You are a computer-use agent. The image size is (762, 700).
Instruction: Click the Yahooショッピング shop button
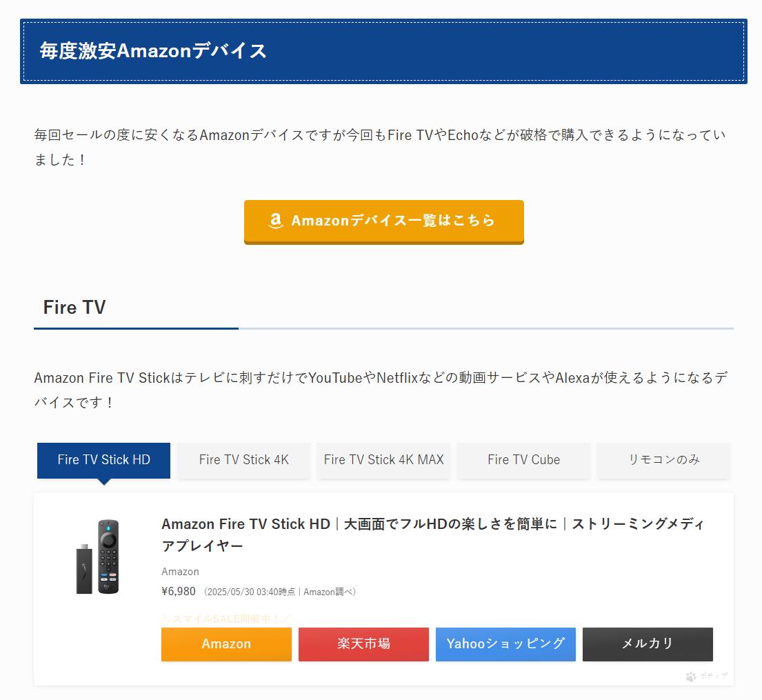coord(505,644)
